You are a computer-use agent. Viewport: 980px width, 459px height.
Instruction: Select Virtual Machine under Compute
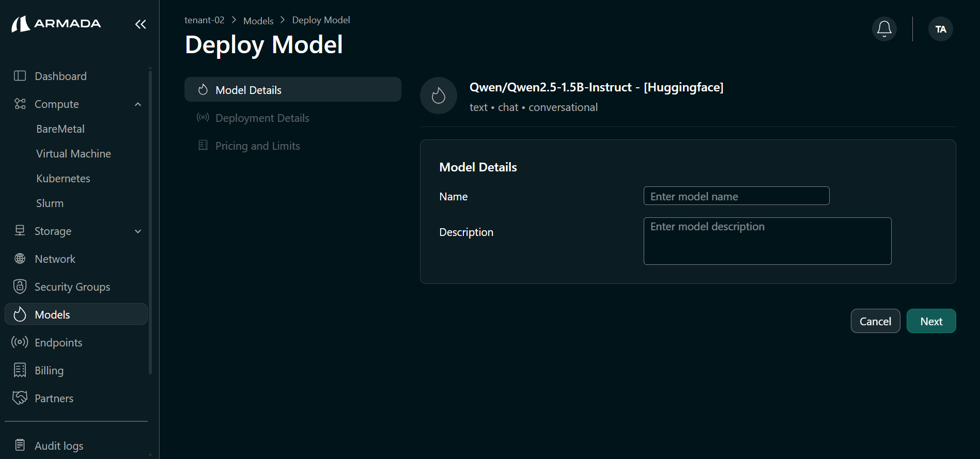point(73,154)
